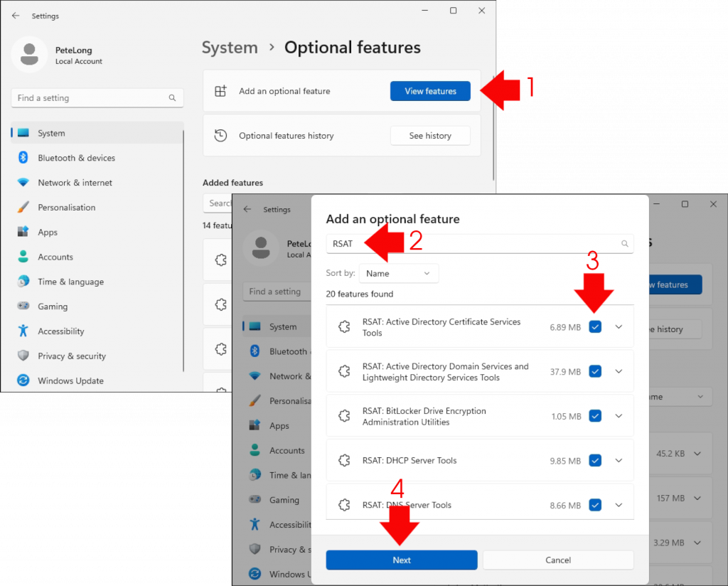Select System in the navigation sidebar
728x586 pixels.
[51, 132]
